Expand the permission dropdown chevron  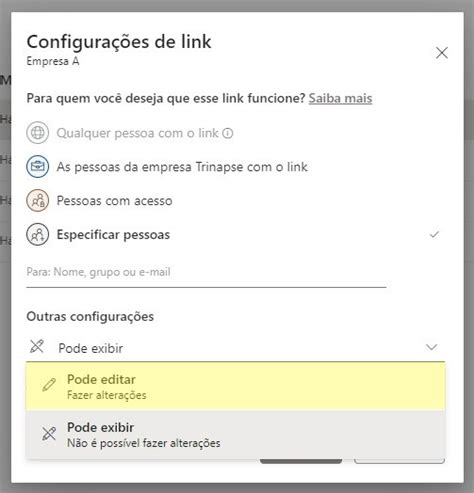pos(432,347)
